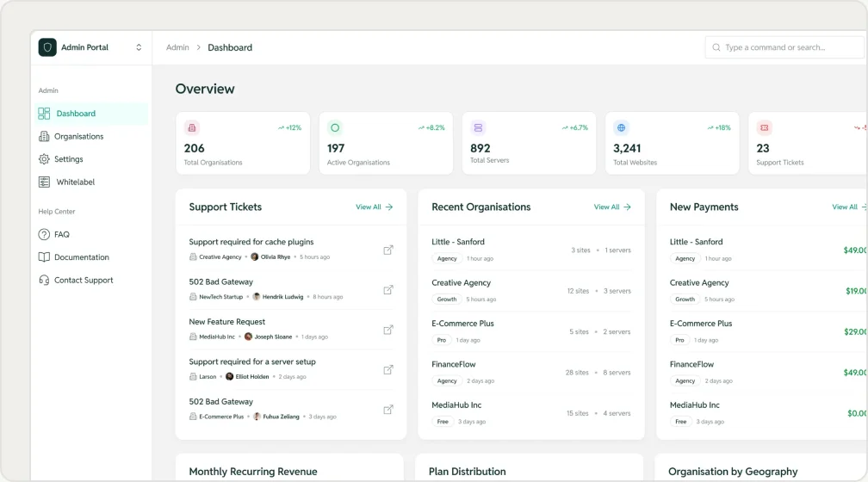Viewport: 868px width, 482px height.
Task: Open external link for server setup ticket
Action: tap(388, 369)
